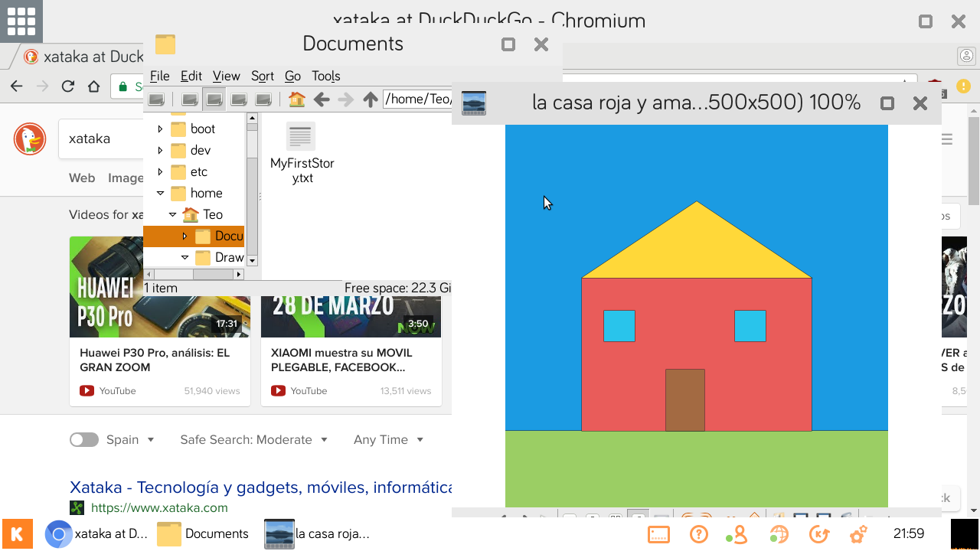This screenshot has height=551, width=980.
Task: Open the Safe Search: Moderate dropdown
Action: pyautogui.click(x=253, y=439)
